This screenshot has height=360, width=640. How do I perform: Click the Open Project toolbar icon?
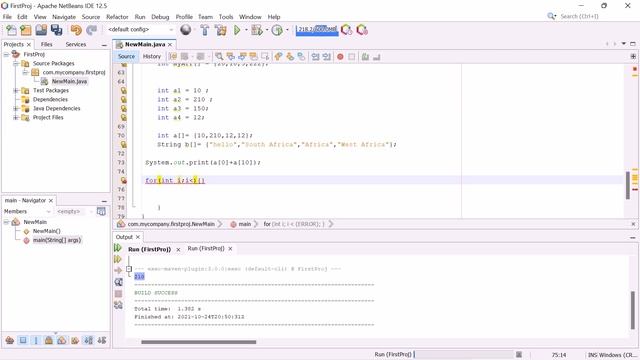click(41, 30)
